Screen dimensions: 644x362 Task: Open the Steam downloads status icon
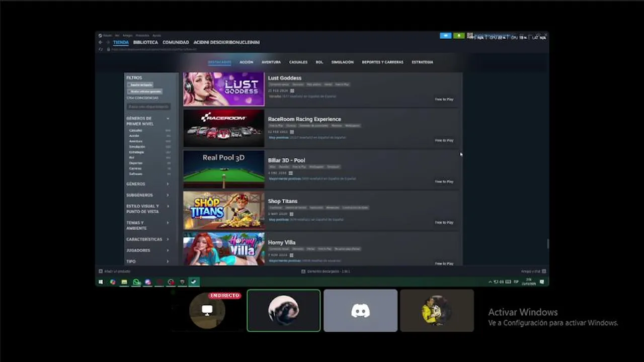303,271
